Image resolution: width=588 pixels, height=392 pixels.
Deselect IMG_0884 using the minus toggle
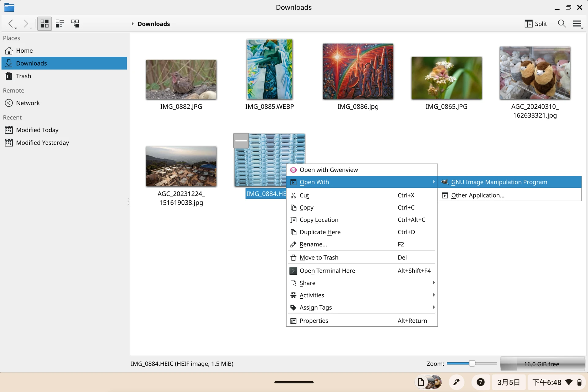point(241,141)
